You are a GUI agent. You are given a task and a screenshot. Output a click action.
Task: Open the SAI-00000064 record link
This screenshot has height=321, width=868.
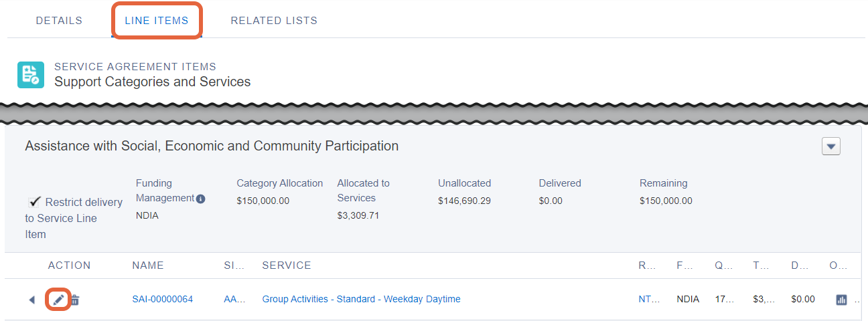click(x=163, y=299)
